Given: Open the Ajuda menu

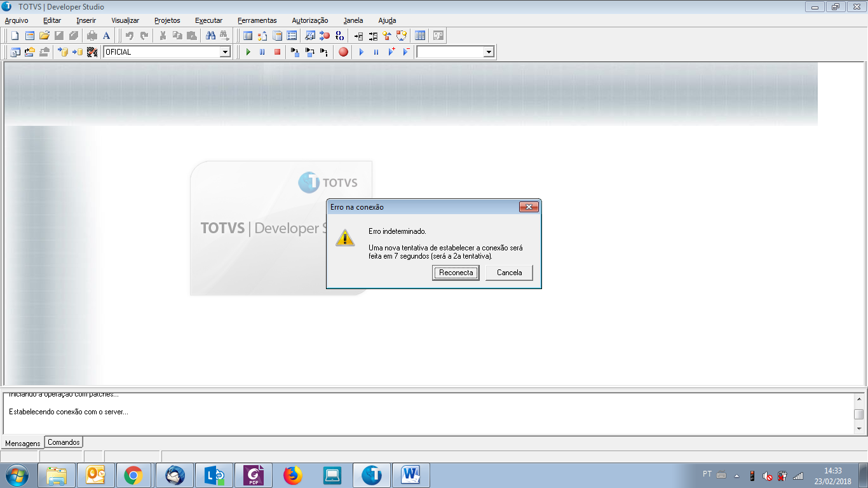Looking at the screenshot, I should [387, 20].
